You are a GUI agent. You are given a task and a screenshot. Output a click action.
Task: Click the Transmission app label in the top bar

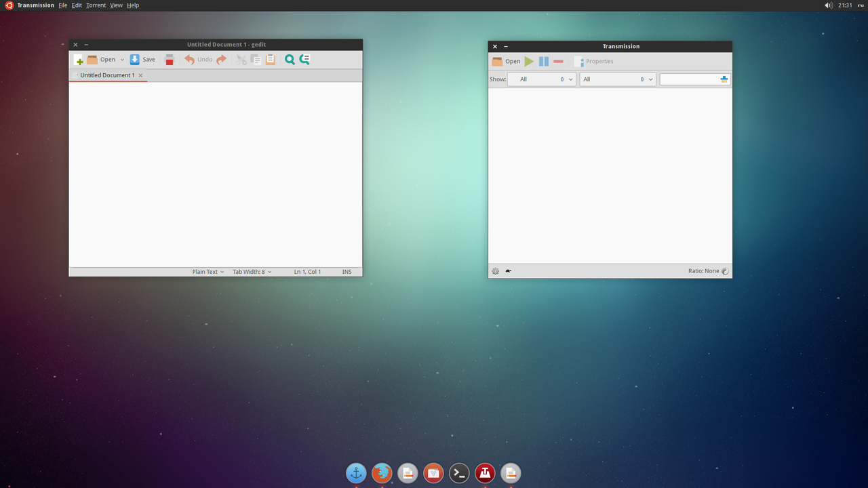(x=35, y=5)
